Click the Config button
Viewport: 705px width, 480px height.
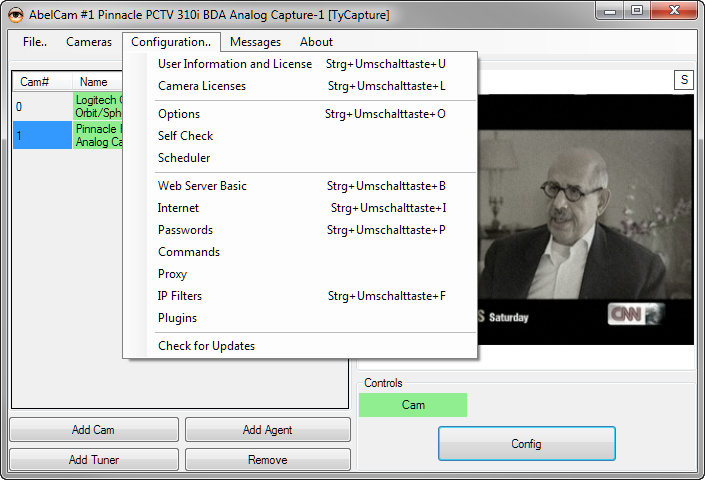pyautogui.click(x=526, y=444)
